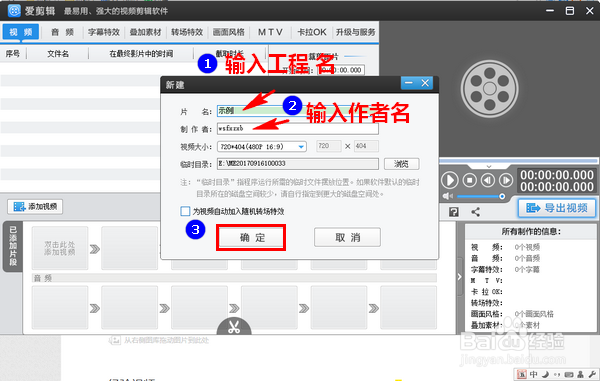The height and width of the screenshot is (381, 600).
Task: Click the 爱剪辑 app logo icon
Action: pos(14,10)
